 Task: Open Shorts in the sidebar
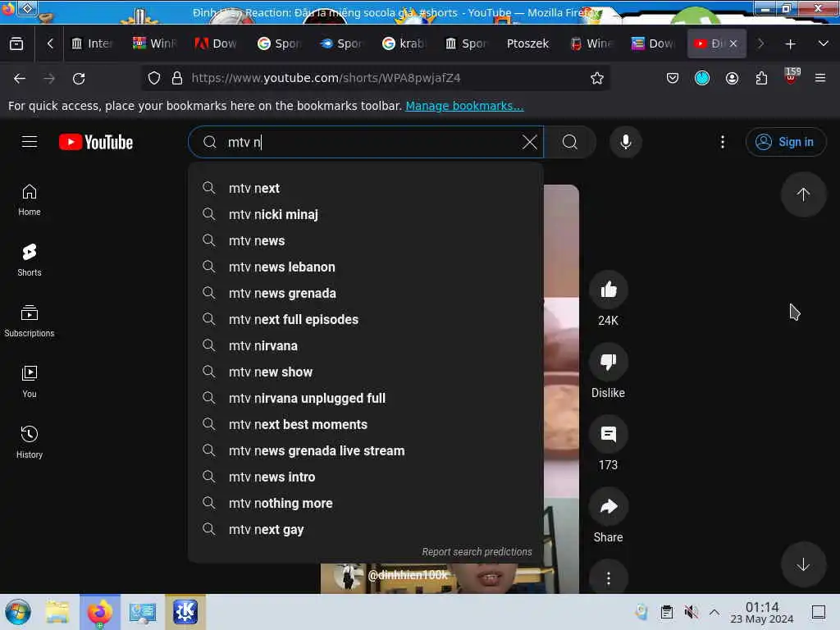pyautogui.click(x=30, y=260)
